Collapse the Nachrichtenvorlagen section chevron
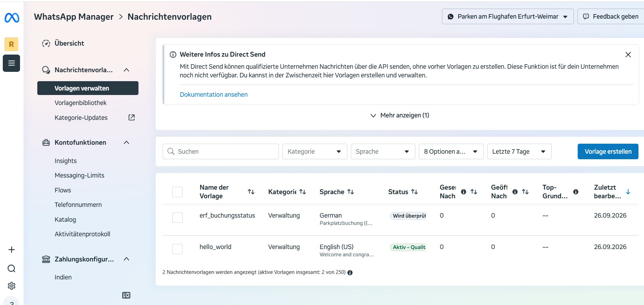 (x=126, y=70)
